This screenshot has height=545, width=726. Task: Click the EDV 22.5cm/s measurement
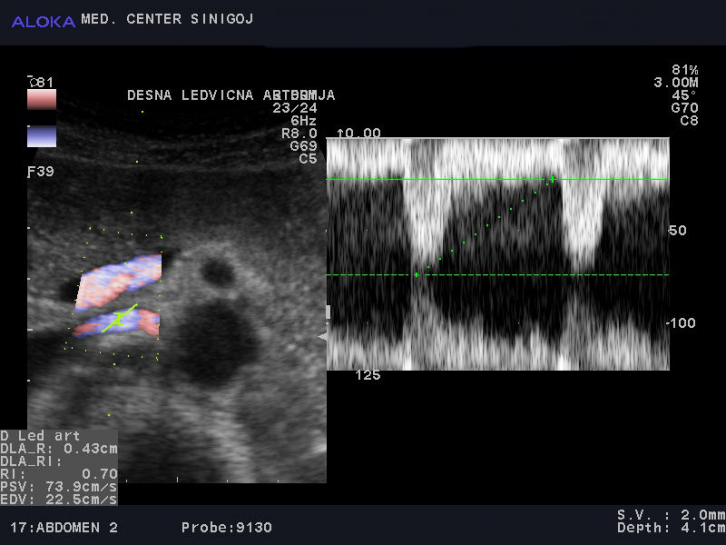coord(59,500)
